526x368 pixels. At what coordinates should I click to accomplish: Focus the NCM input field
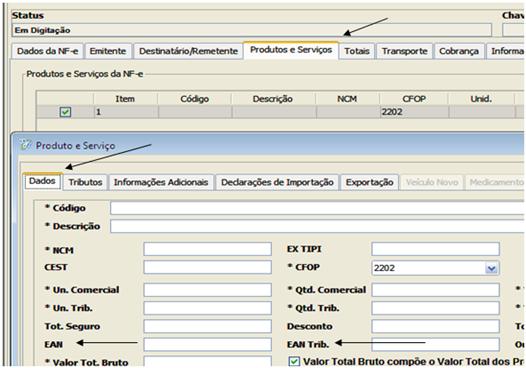(207, 249)
